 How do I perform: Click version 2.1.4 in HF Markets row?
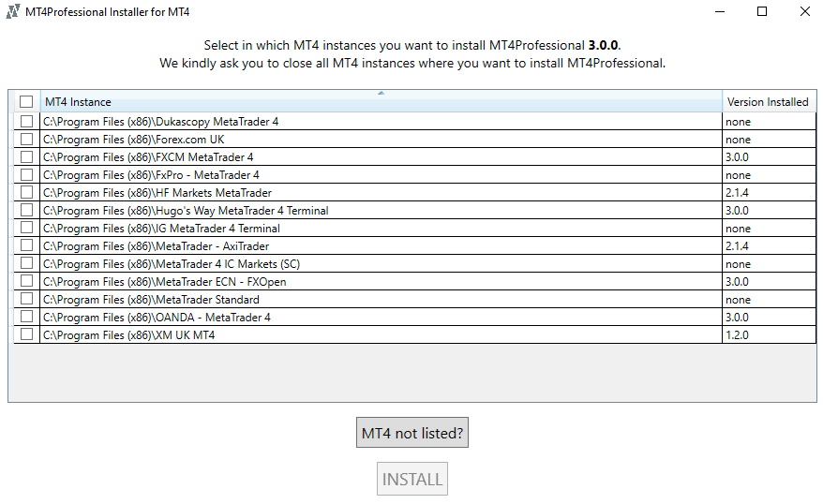coord(737,193)
